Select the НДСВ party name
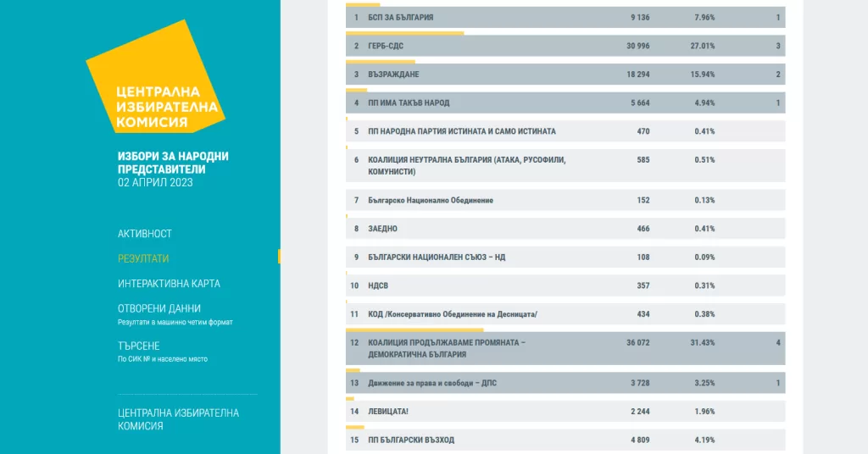This screenshot has width=868, height=454. pyautogui.click(x=377, y=285)
